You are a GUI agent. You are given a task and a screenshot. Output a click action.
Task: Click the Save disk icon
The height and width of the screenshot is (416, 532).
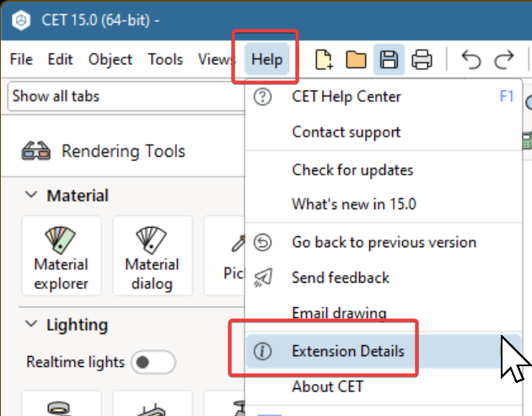(389, 59)
